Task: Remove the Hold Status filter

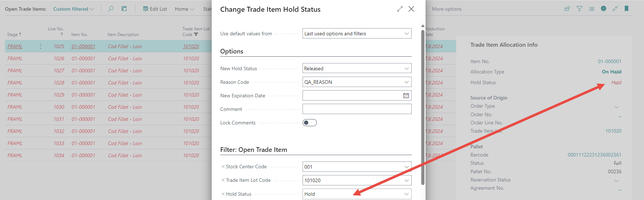Action: [x=223, y=194]
